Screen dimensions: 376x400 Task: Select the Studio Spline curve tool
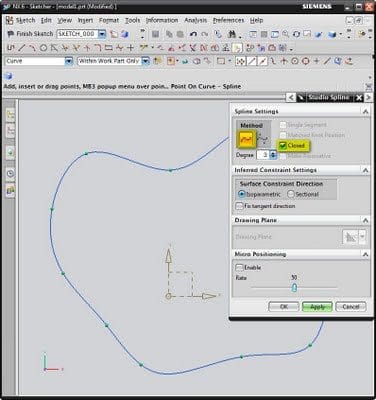point(119,48)
